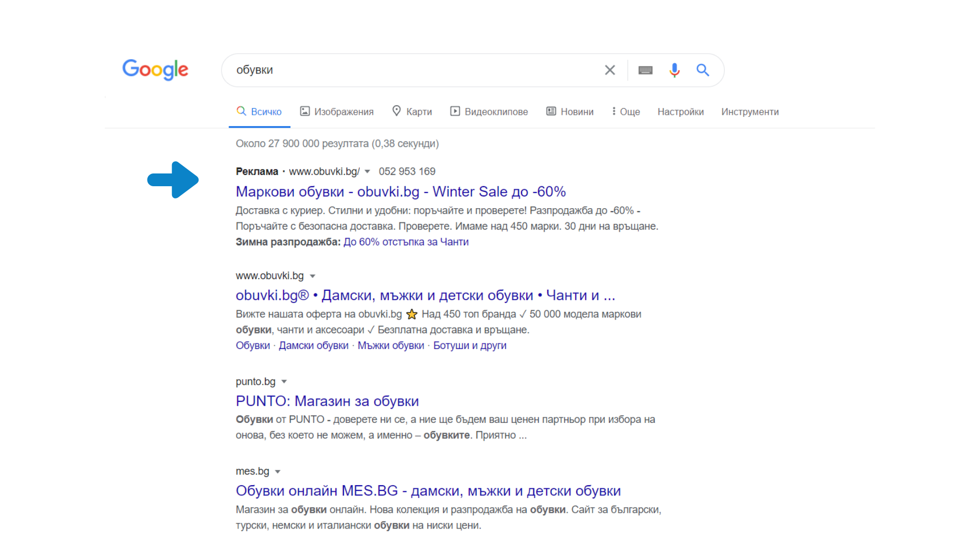Open Настройки menu
980x551 pixels.
[680, 112]
